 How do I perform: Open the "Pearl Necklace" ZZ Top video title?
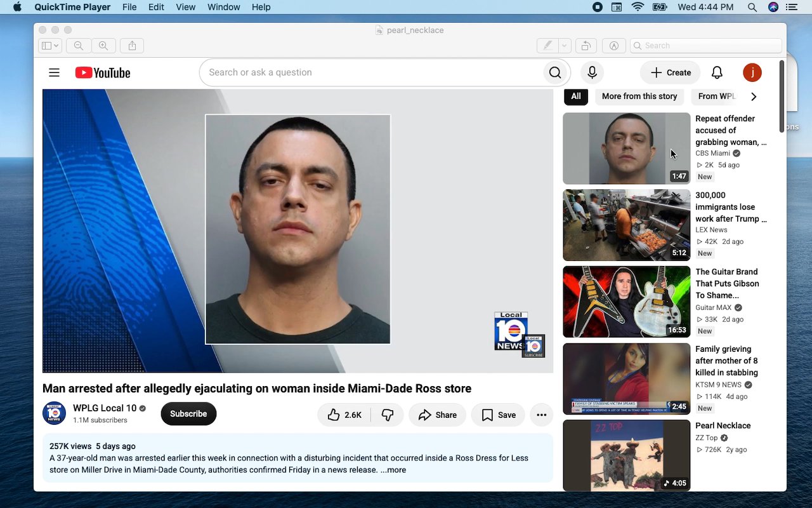point(723,425)
